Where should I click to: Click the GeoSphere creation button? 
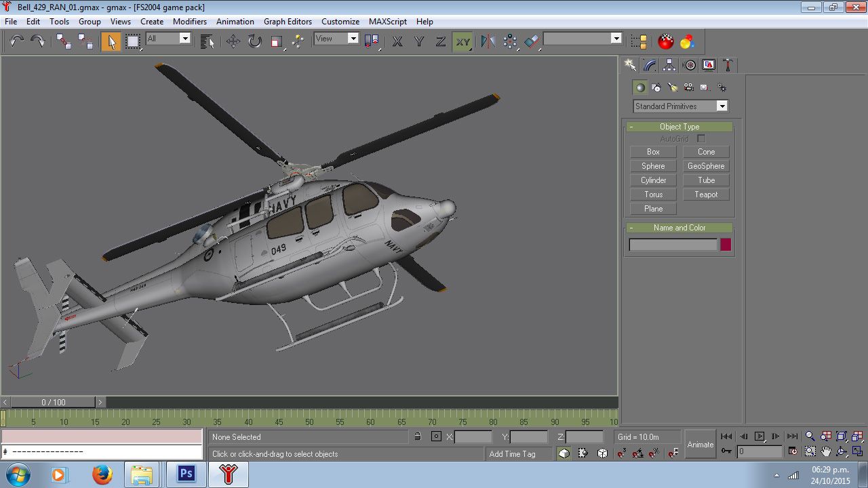tap(706, 166)
